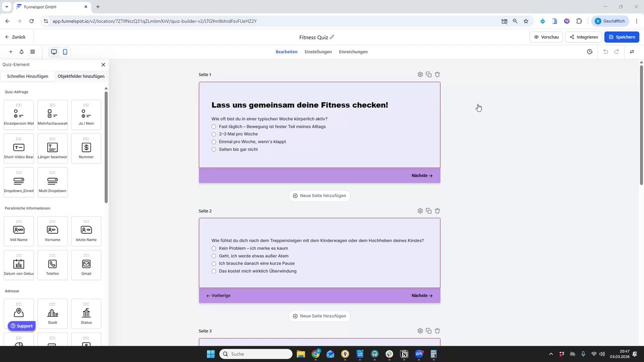Edit the Fitness Quiz title pencil
Image resolution: width=644 pixels, height=362 pixels.
332,37
